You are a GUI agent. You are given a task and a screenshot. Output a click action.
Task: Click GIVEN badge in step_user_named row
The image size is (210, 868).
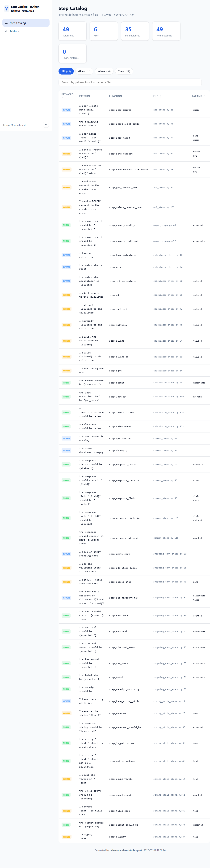click(x=66, y=138)
